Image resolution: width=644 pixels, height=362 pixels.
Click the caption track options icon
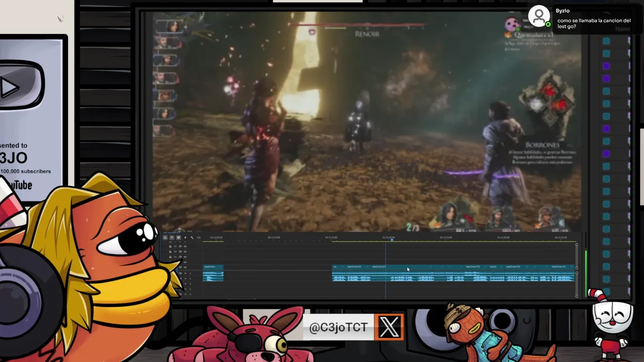[199, 237]
